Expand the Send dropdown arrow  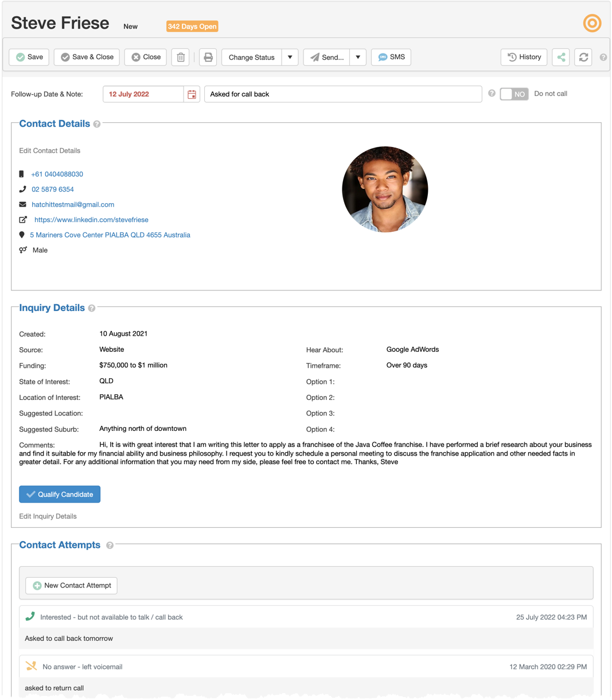pos(358,57)
